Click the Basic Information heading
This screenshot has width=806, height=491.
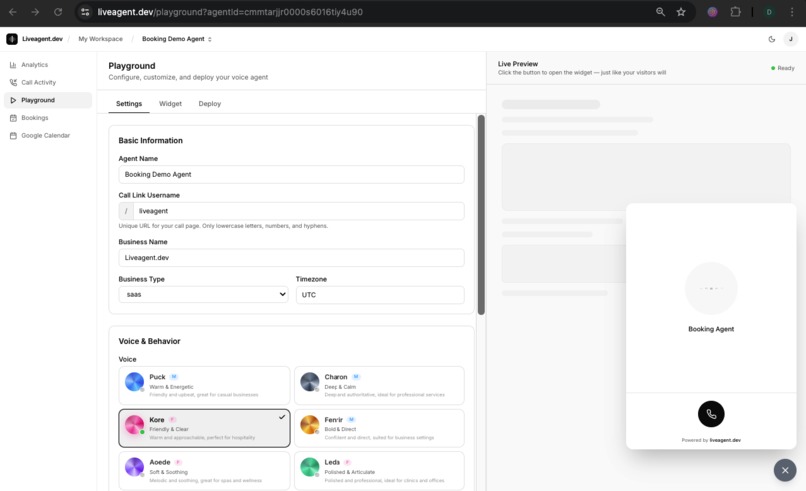point(150,140)
